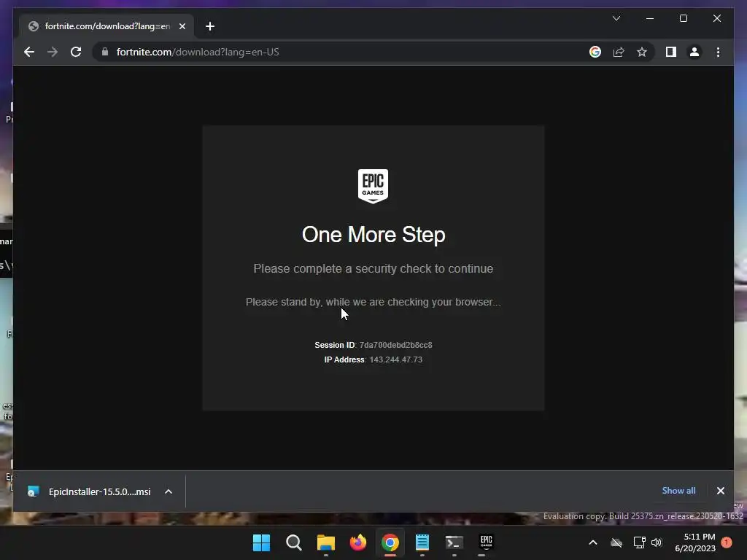Open Chrome side panel icon
The width and height of the screenshot is (747, 560).
[671, 52]
